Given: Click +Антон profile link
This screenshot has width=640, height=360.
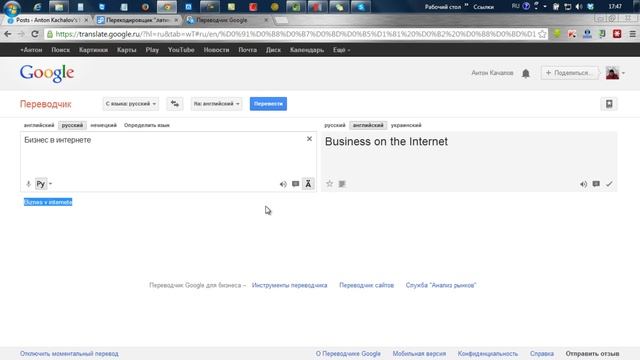Looking at the screenshot, I should [x=31, y=50].
